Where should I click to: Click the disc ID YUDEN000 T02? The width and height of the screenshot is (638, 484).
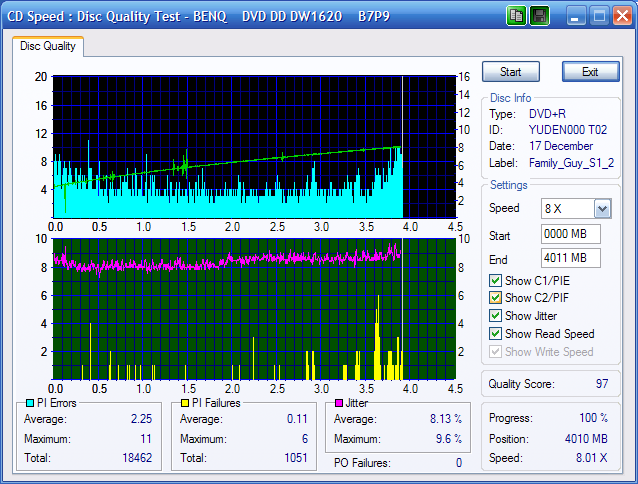pos(568,130)
